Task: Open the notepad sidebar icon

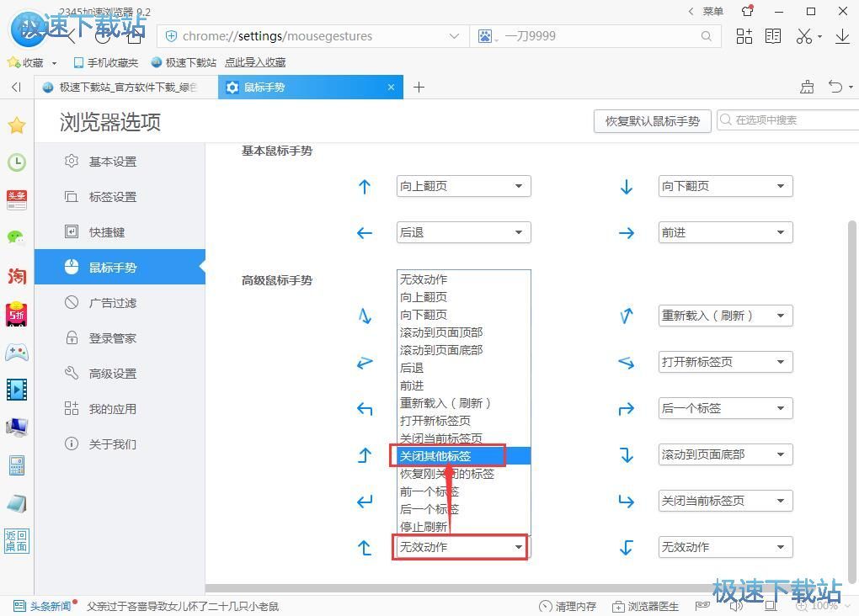Action: click(x=17, y=503)
